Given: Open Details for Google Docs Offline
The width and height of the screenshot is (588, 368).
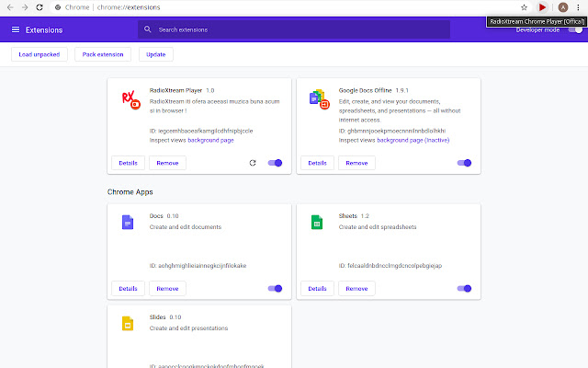Looking at the screenshot, I should [317, 163].
